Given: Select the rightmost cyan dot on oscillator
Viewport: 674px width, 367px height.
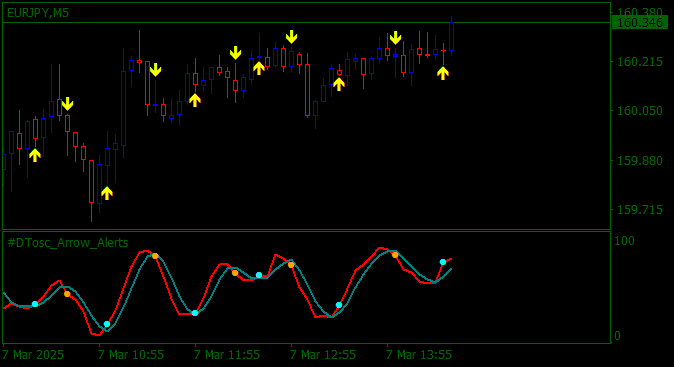Looking at the screenshot, I should coord(443,262).
